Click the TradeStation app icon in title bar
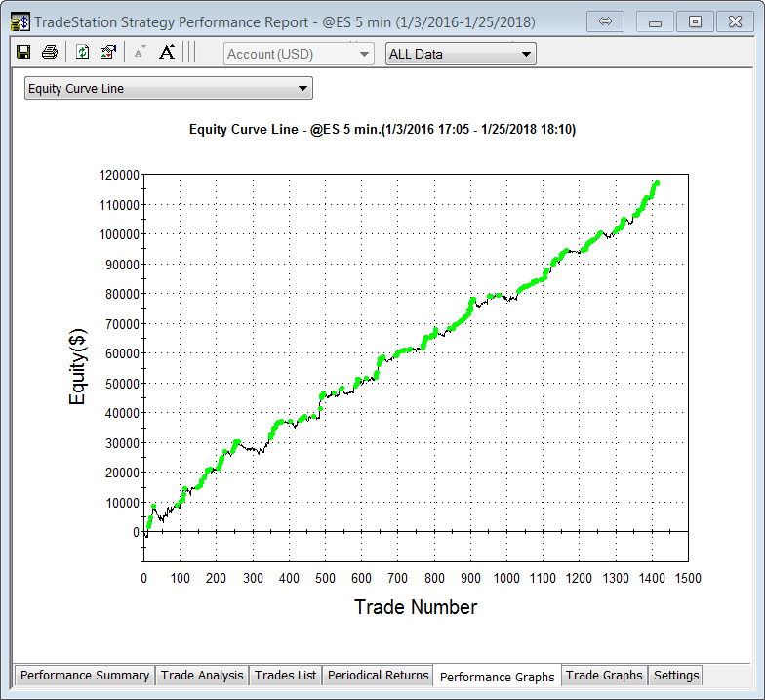The width and height of the screenshot is (765, 700). pos(20,21)
